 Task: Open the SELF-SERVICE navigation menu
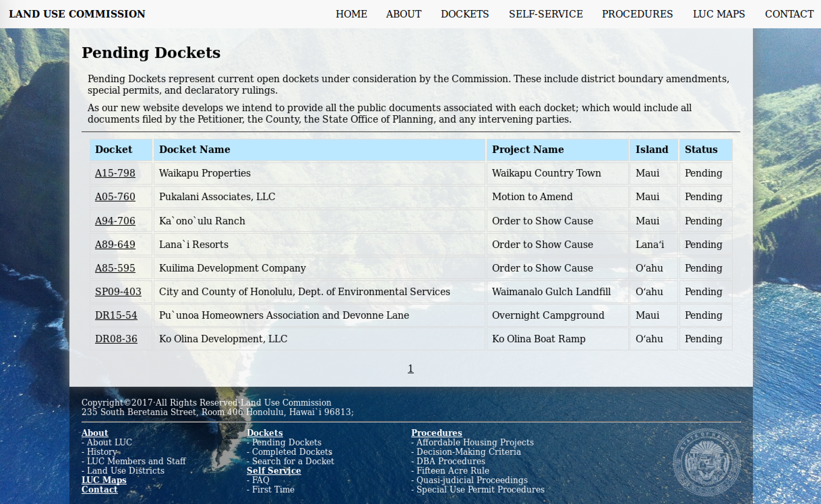click(x=545, y=14)
